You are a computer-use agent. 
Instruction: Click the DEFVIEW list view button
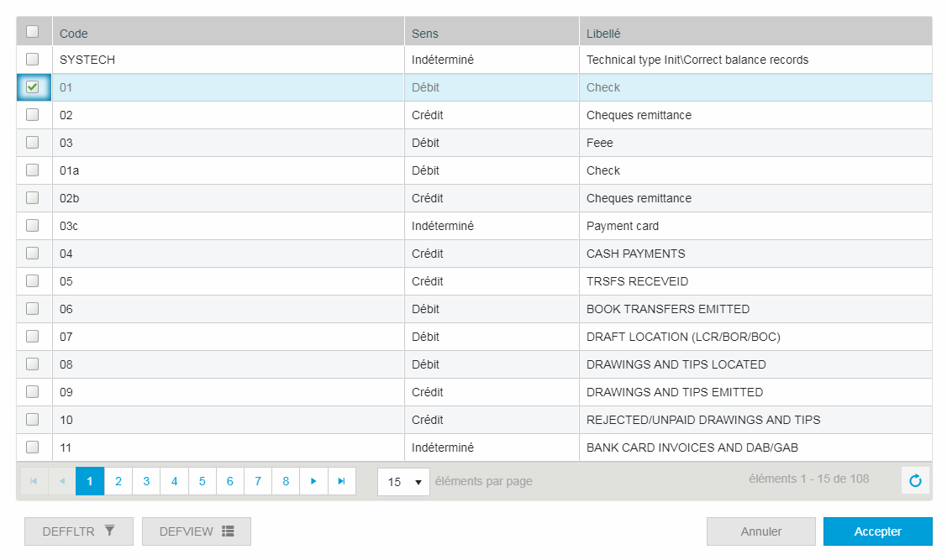[x=196, y=531]
